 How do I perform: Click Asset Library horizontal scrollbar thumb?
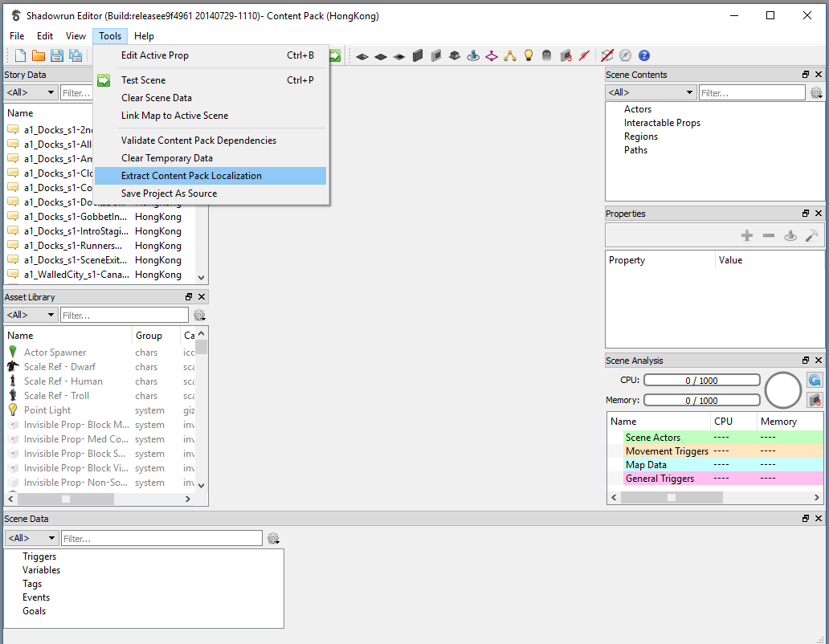[x=66, y=499]
